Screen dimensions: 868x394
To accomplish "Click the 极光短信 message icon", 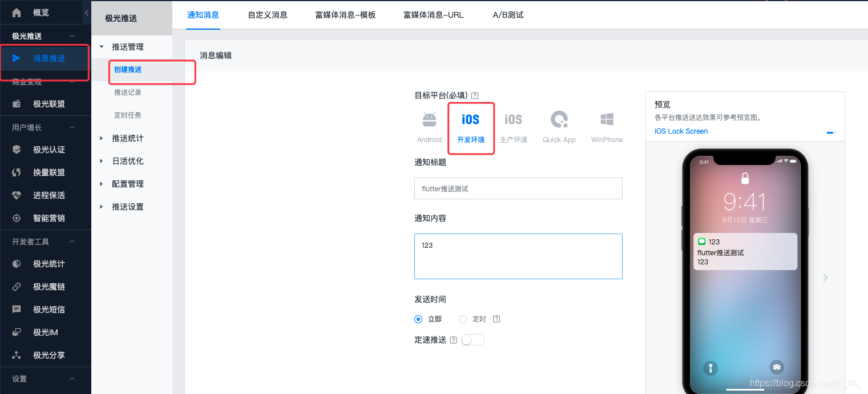I will [x=17, y=309].
